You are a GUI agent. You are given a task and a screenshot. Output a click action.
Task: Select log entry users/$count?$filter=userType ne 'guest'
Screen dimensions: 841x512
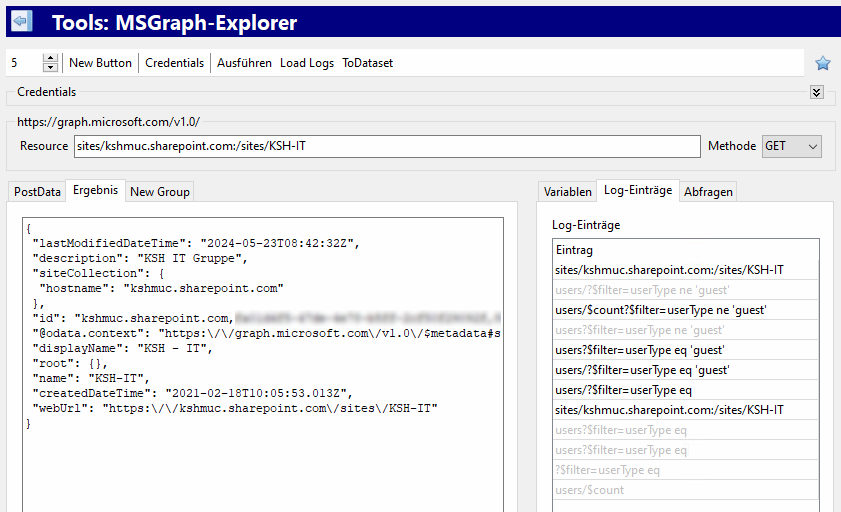(x=661, y=310)
